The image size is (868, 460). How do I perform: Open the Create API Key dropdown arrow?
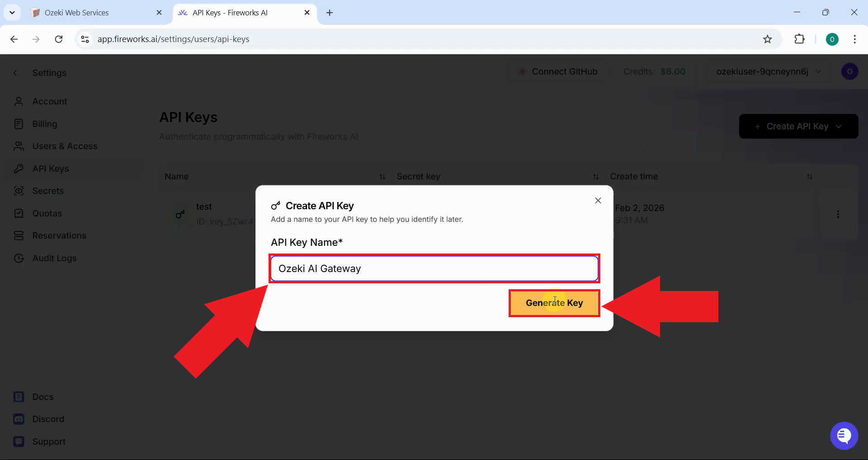tap(840, 126)
